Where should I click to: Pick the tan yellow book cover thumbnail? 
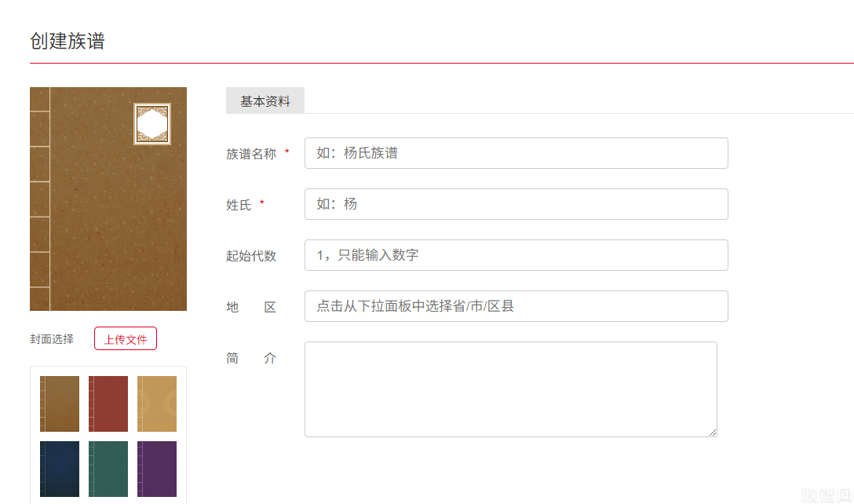click(157, 404)
